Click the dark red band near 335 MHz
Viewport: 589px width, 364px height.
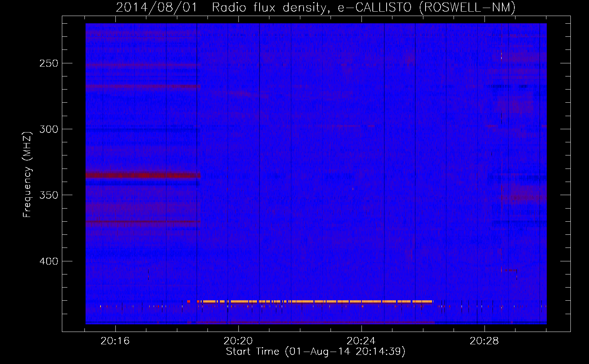pos(143,175)
